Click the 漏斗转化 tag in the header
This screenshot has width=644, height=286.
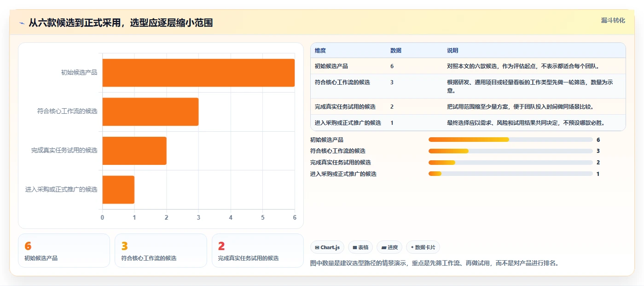coord(613,20)
